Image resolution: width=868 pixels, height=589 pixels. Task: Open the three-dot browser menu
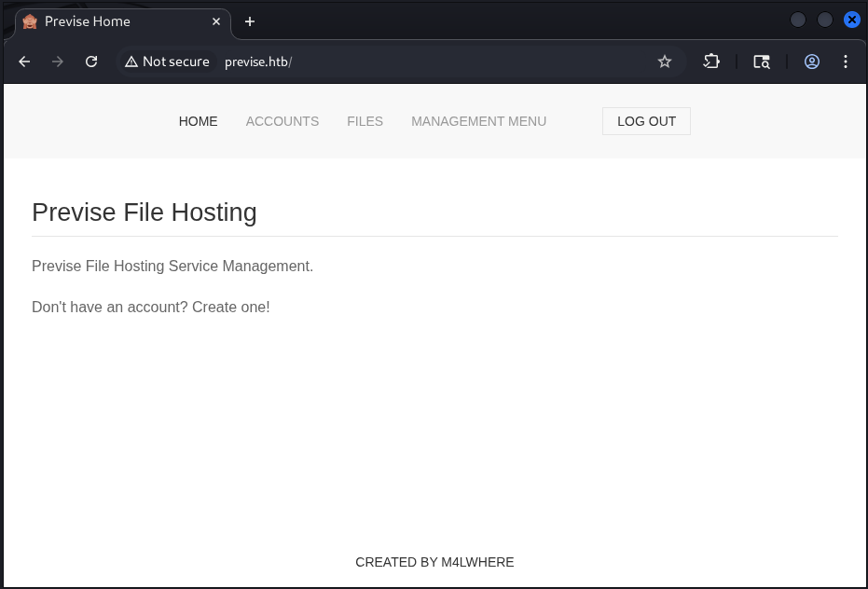click(846, 62)
